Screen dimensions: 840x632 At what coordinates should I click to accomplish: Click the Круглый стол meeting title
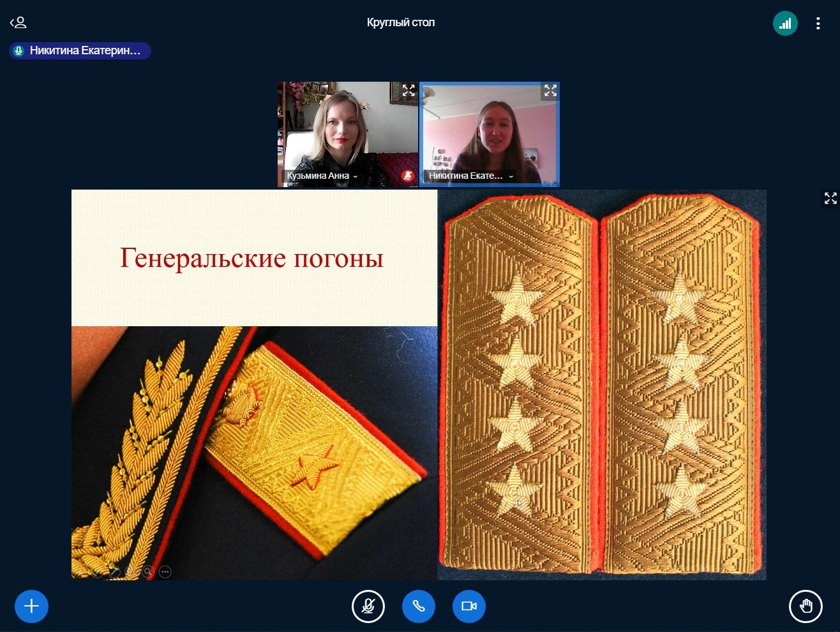(401, 22)
